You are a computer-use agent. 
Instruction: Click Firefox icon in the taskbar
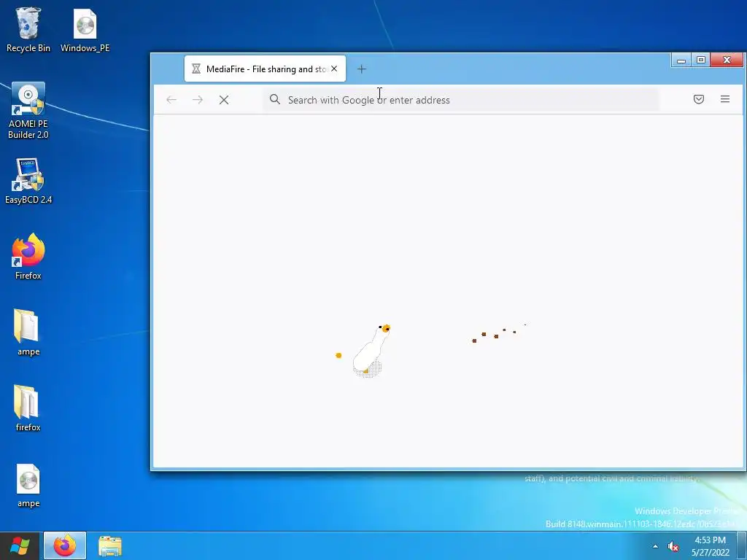point(65,545)
